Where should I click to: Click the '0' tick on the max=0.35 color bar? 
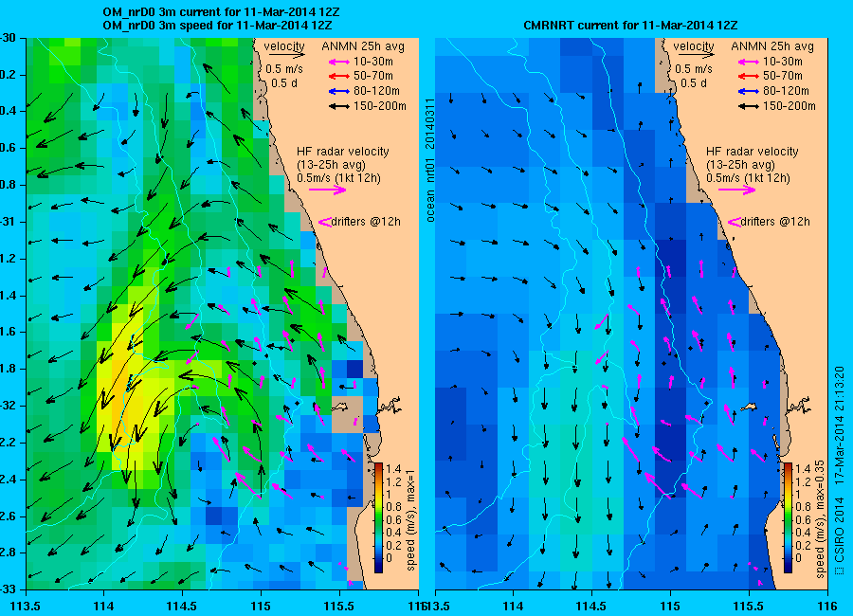pyautogui.click(x=799, y=558)
